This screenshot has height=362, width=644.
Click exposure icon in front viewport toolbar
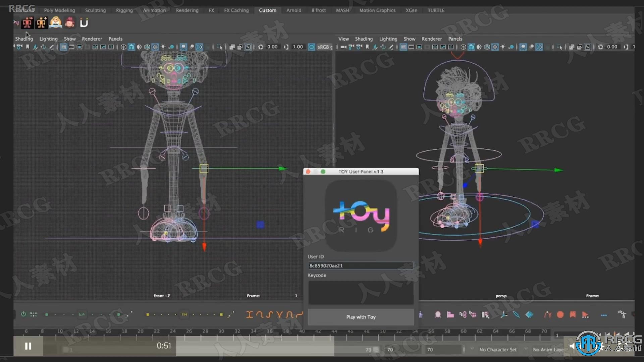click(261, 47)
